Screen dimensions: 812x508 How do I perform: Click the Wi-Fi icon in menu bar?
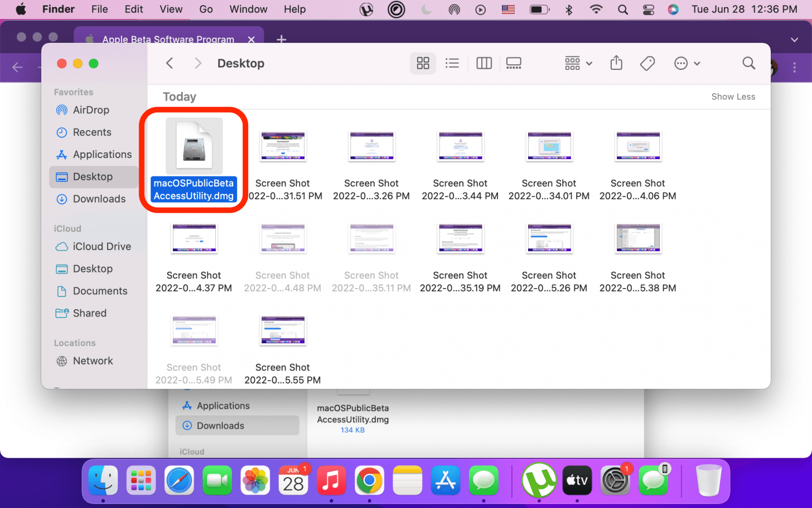click(x=596, y=9)
